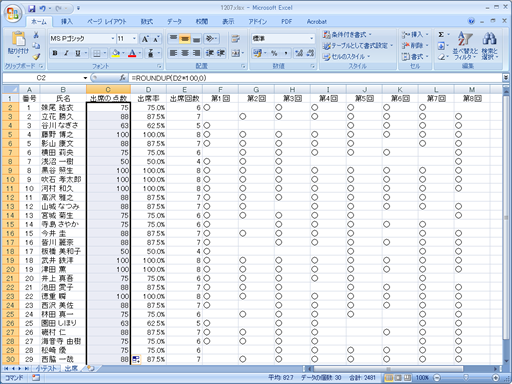
Task: Click the insert function fx button
Action: tap(123, 78)
